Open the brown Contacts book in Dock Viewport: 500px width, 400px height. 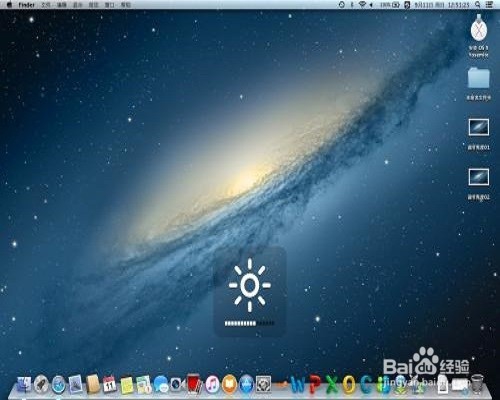point(93,384)
